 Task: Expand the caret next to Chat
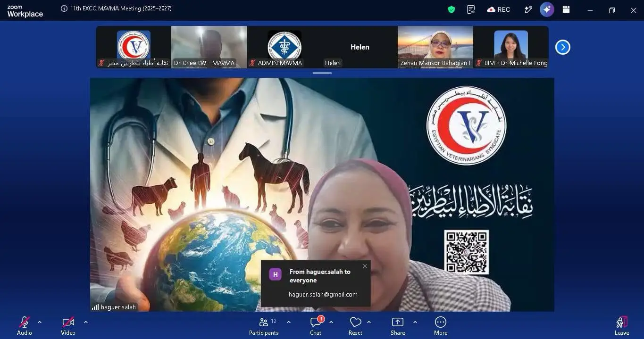(331, 322)
